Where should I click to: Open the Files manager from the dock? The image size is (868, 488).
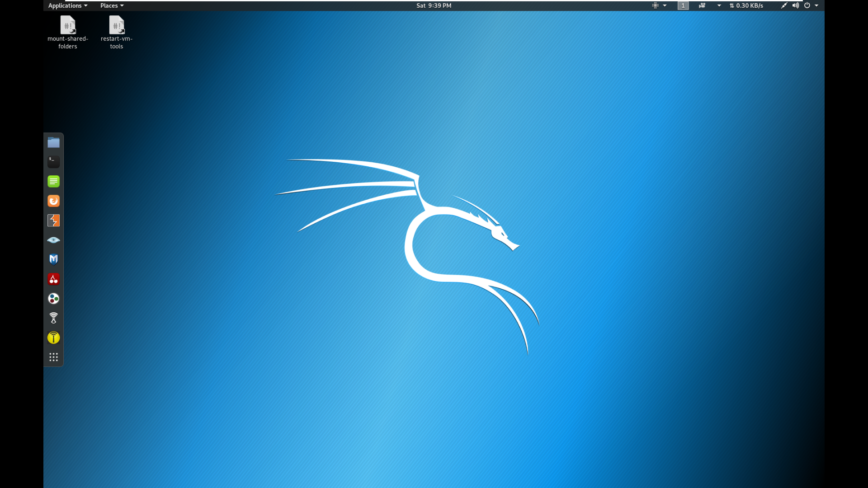click(x=53, y=142)
